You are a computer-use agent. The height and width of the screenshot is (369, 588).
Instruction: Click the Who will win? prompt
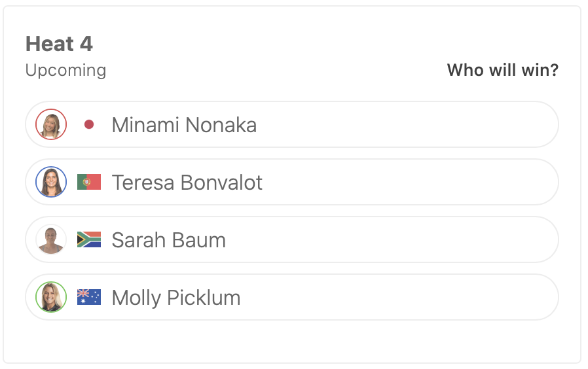tap(502, 70)
